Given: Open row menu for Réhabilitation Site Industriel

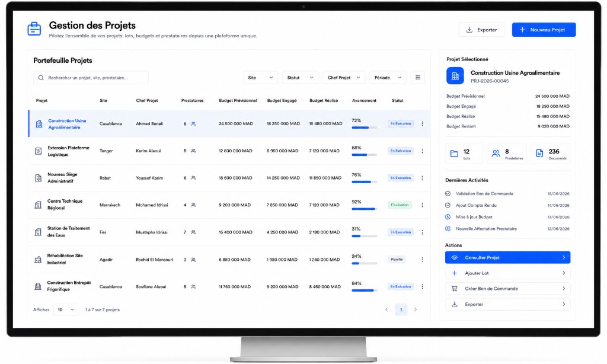Looking at the screenshot, I should click(x=422, y=260).
